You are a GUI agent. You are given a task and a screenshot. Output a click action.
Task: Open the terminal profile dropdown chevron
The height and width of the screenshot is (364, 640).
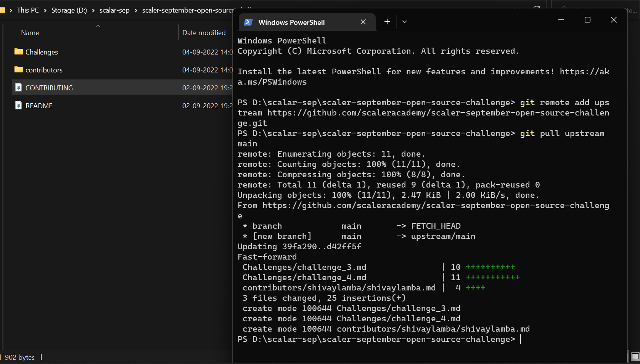[404, 22]
